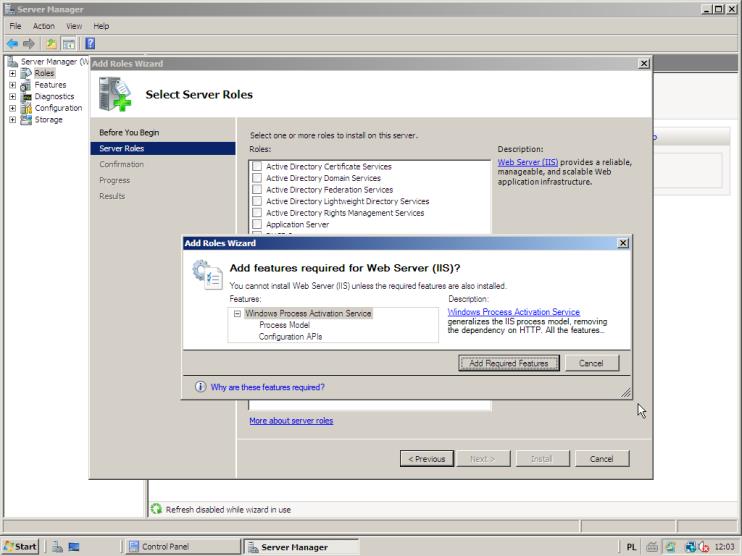Check the Application Server role
Viewport: 742px width, 556px height.
click(257, 224)
